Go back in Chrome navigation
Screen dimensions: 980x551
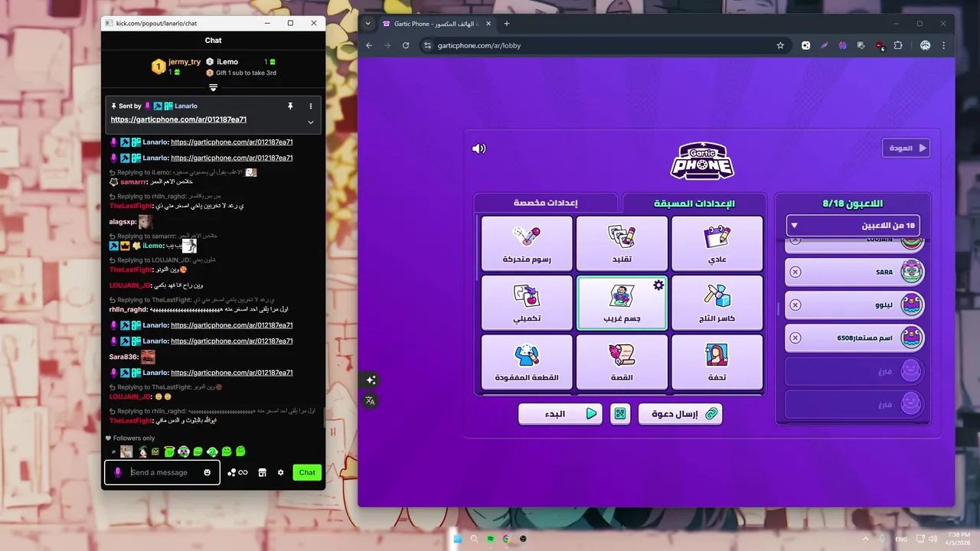[x=369, y=45]
